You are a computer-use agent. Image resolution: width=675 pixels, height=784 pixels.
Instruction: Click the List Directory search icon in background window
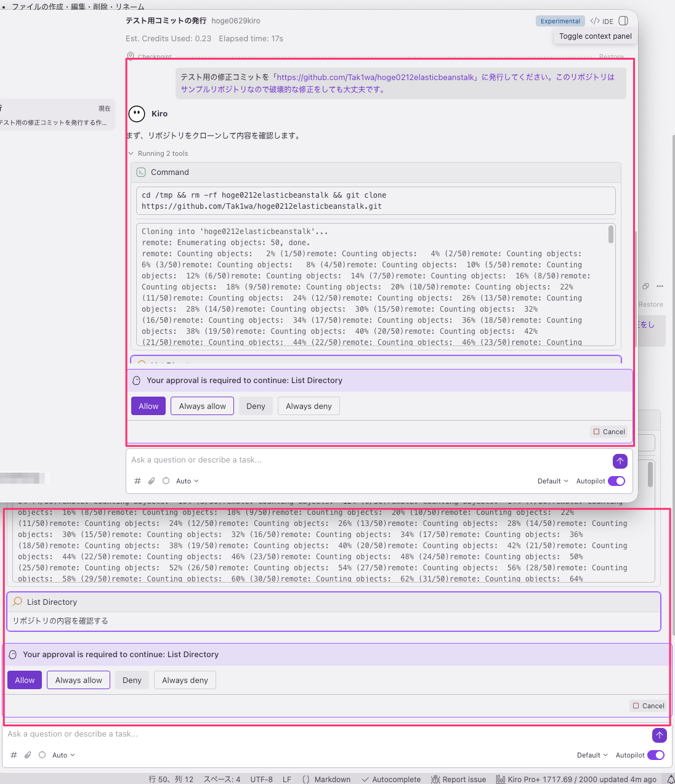tap(18, 602)
